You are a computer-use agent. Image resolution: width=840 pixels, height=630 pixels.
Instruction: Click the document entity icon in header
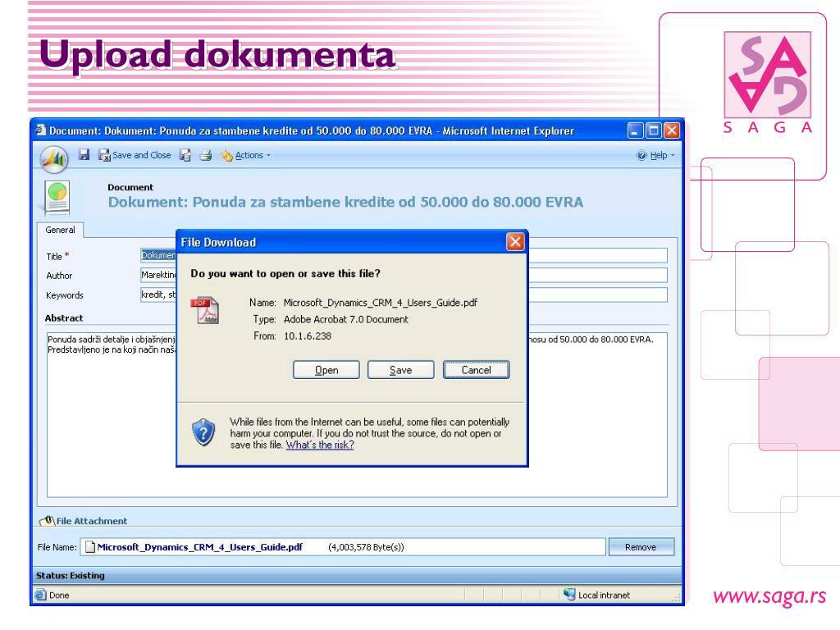click(57, 199)
